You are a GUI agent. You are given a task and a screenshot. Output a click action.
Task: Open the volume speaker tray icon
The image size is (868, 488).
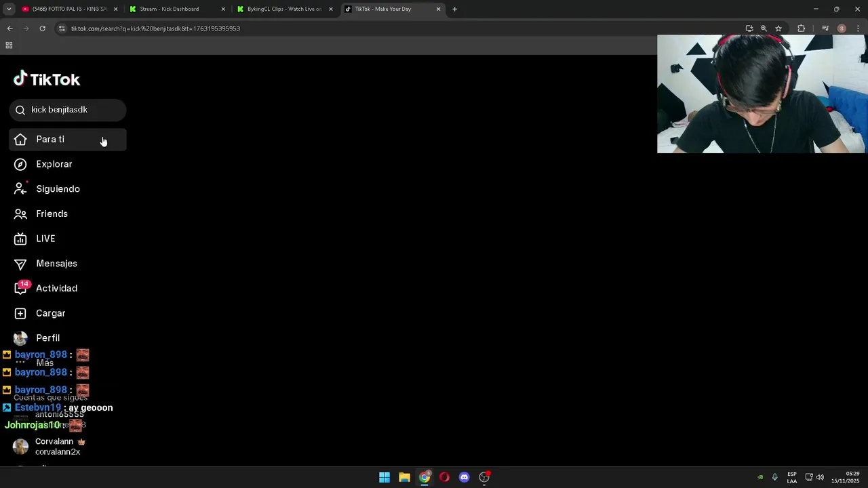click(820, 477)
